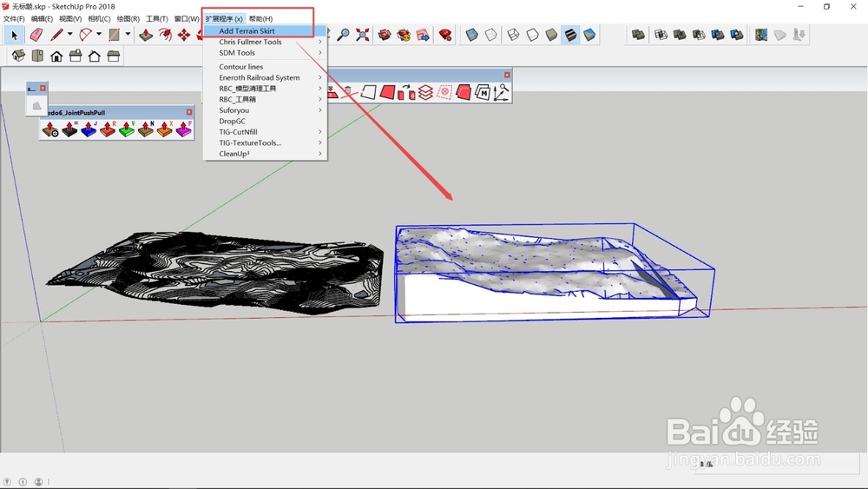Choose the Arc drawing tool
This screenshot has width=868, height=489.
[85, 35]
